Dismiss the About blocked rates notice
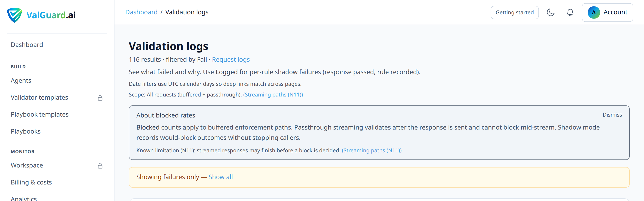The width and height of the screenshot is (644, 201). pyautogui.click(x=612, y=115)
